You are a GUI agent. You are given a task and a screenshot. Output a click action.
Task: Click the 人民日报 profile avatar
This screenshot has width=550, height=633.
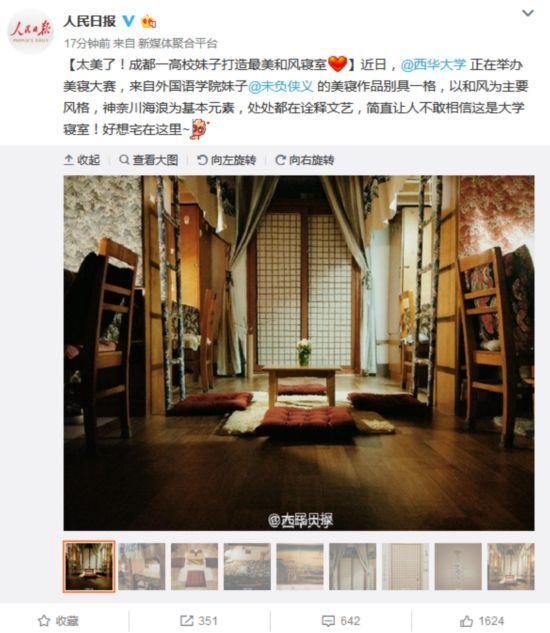pos(30,31)
